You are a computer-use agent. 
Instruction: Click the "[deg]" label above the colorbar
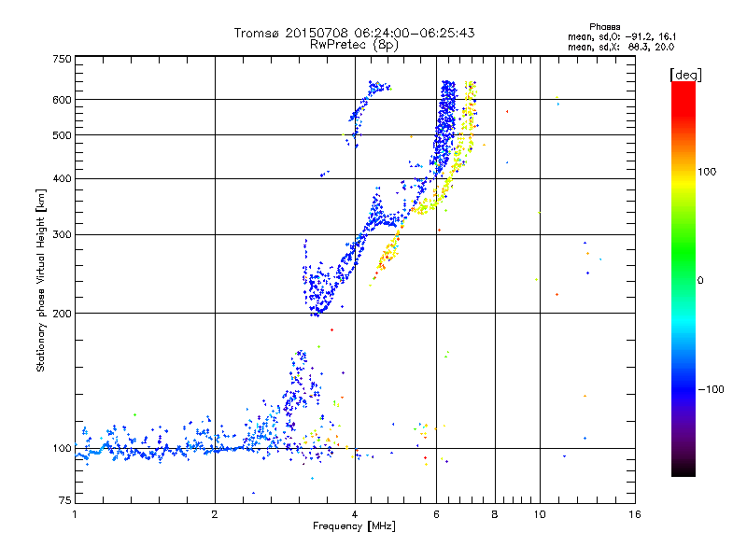point(685,76)
